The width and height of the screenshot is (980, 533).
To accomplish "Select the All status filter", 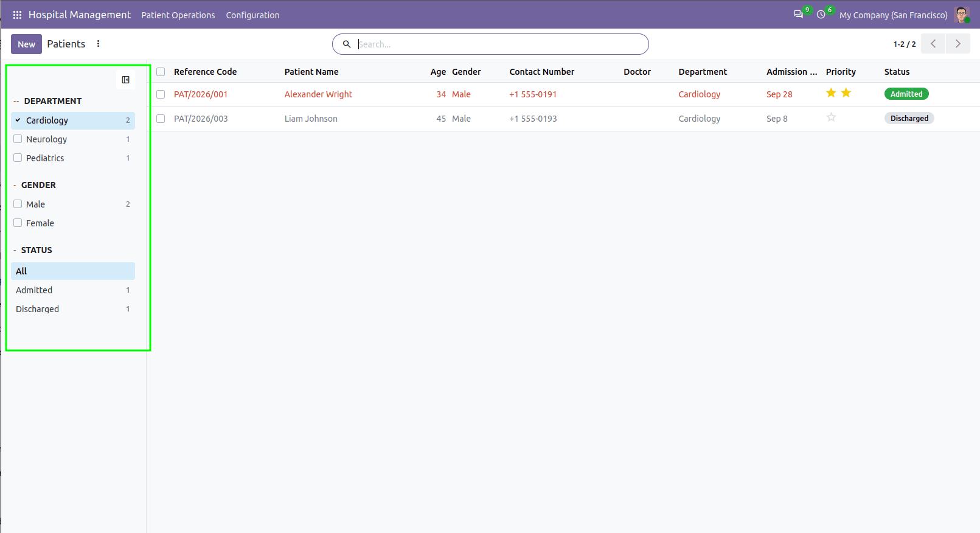I will [73, 271].
